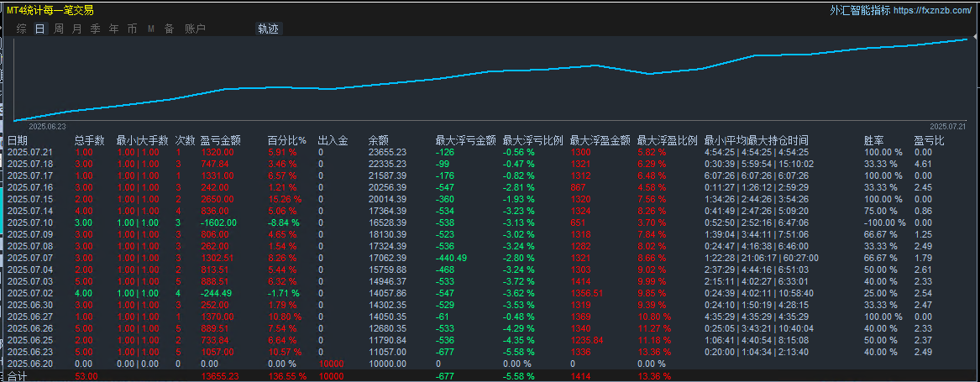This screenshot has width=980, height=382.
Task: Click the 23655.23 balance cell
Action: click(x=387, y=152)
